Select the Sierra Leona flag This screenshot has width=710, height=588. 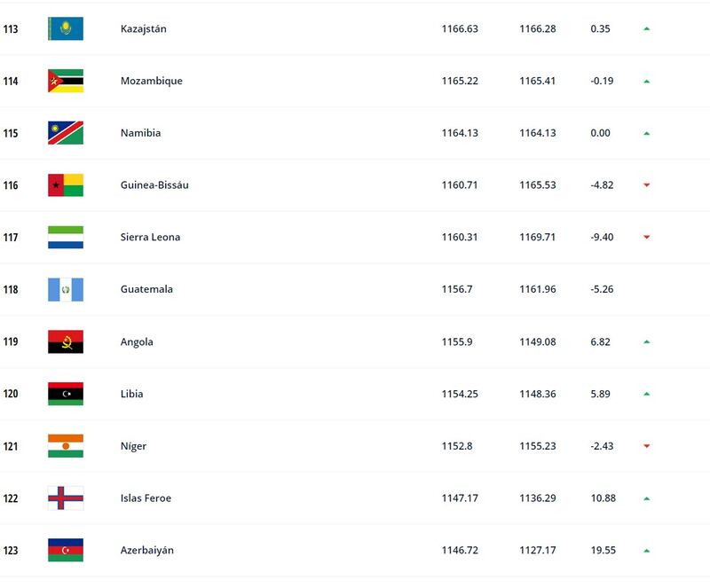(x=66, y=237)
